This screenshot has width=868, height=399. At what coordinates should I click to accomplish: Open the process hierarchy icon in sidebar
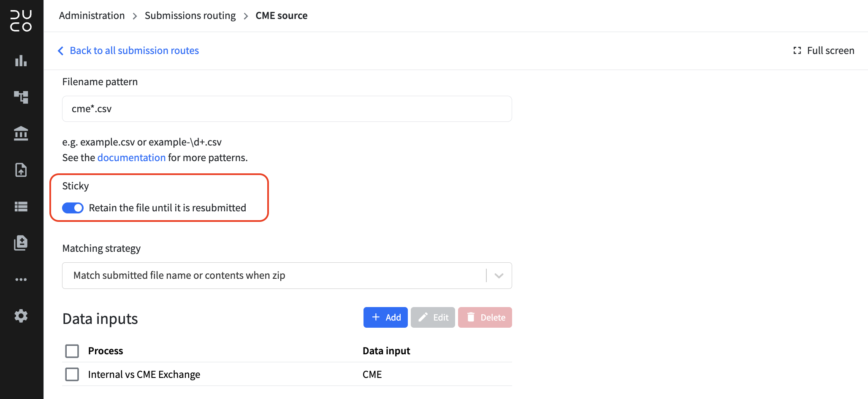tap(21, 97)
